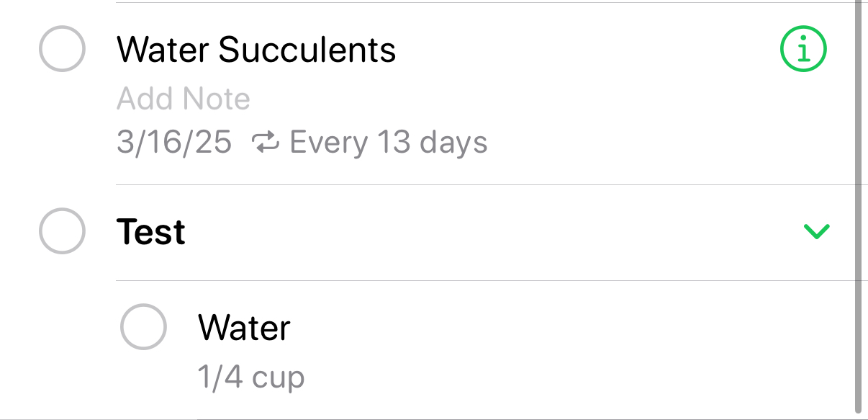
Task: Click the repeat arrows icon
Action: [265, 143]
